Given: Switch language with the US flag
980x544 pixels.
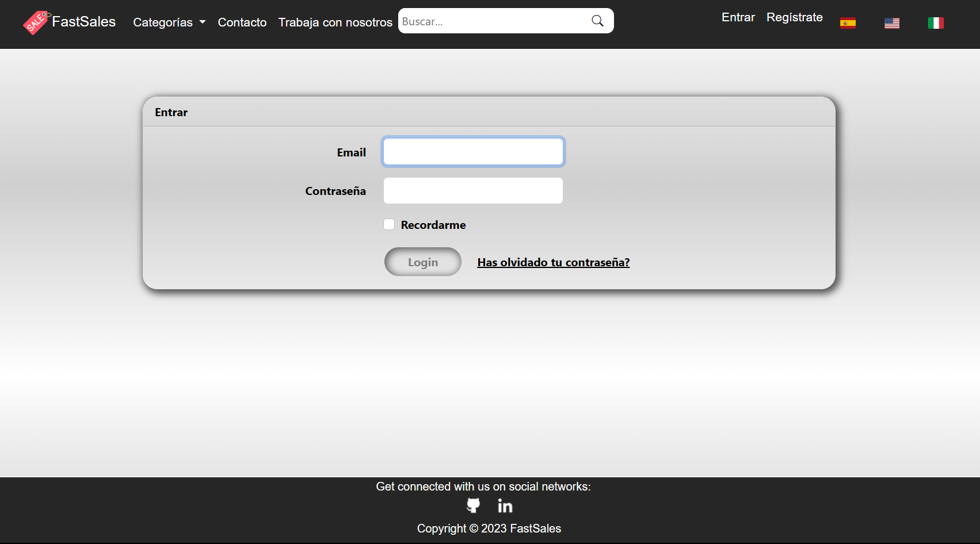Looking at the screenshot, I should pos(892,23).
